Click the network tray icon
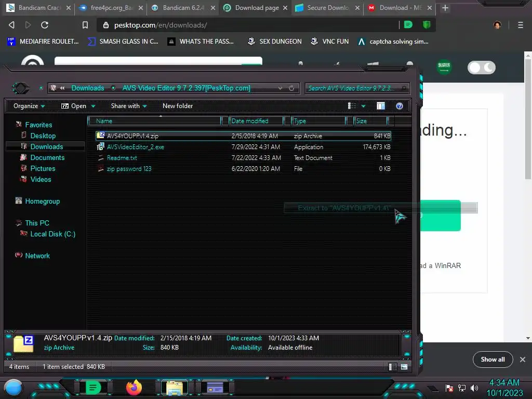Screen dimensions: 532x399 [462, 388]
